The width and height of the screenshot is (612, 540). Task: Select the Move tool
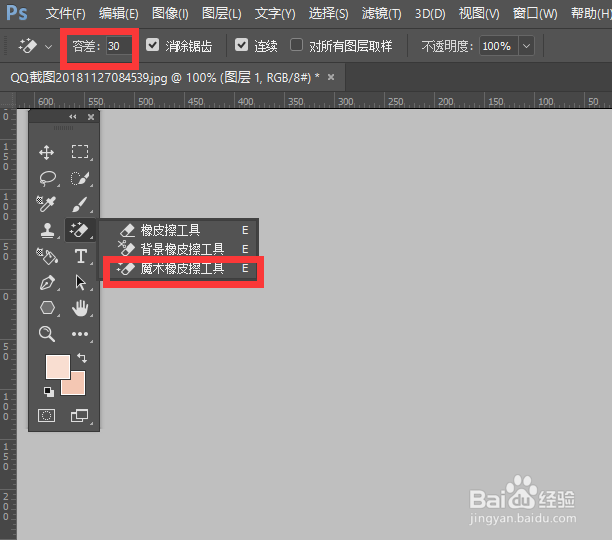[x=46, y=153]
